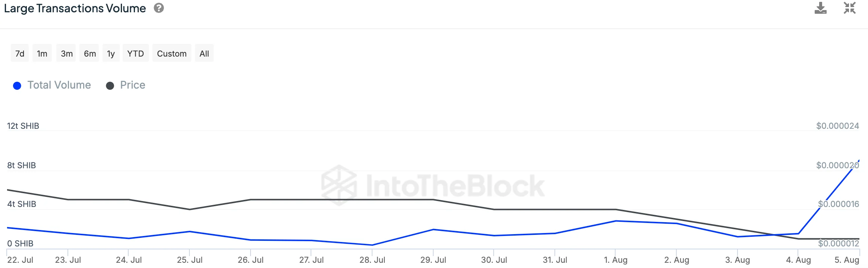Select the YTD range option
Screen dimensions: 868x268
135,54
